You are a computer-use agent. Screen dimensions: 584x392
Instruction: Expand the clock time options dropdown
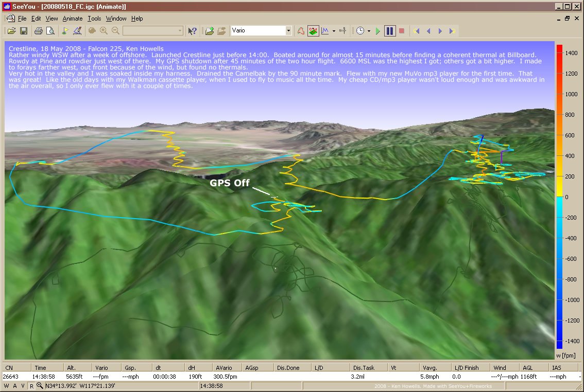[369, 31]
